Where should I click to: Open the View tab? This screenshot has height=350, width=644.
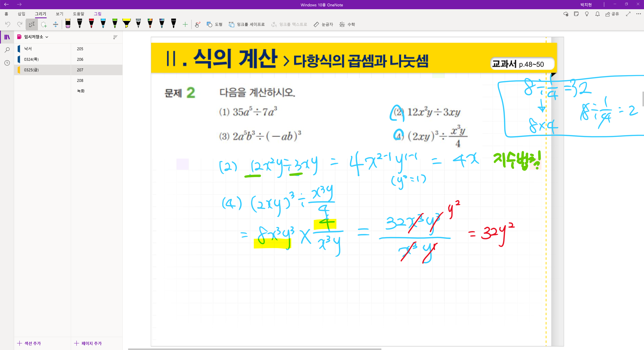(x=59, y=14)
